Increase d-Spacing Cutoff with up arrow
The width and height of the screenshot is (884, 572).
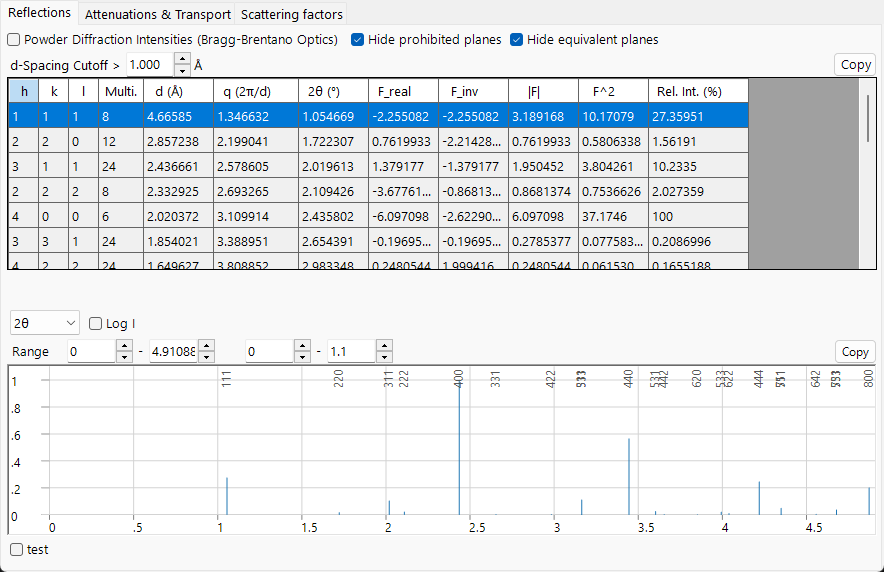click(182, 59)
